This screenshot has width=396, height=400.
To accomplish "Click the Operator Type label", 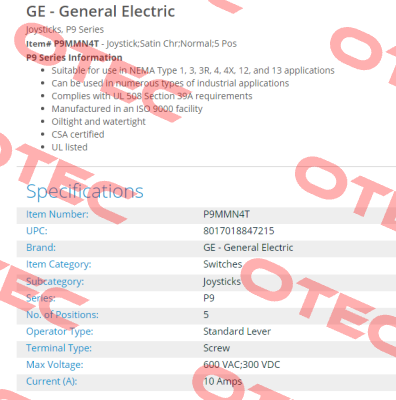I will click(x=60, y=332).
